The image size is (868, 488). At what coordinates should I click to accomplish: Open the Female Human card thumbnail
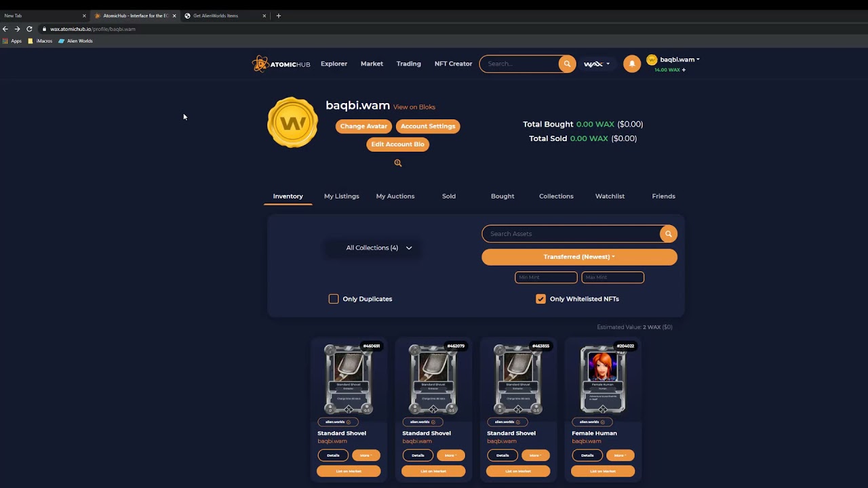[603, 379]
